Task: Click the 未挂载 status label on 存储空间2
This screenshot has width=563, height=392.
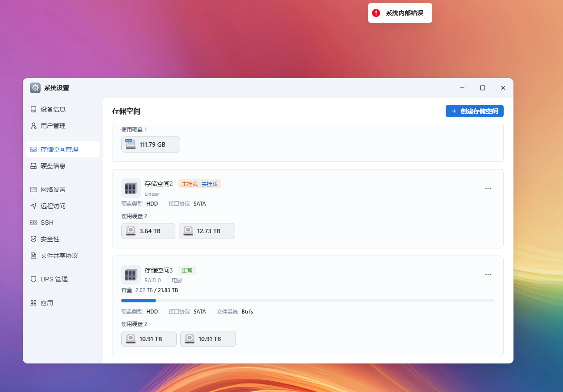Action: [190, 184]
